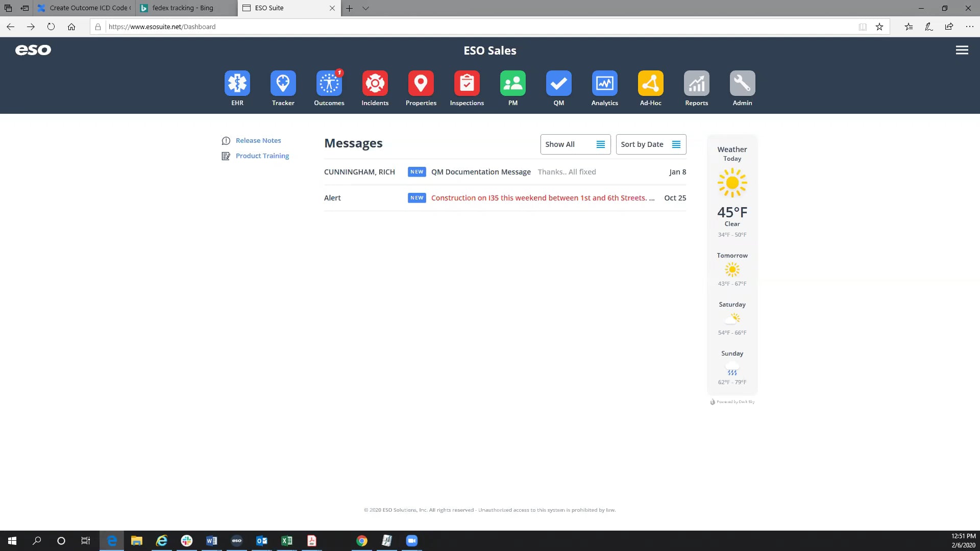
Task: Go to browser home page
Action: tap(71, 27)
